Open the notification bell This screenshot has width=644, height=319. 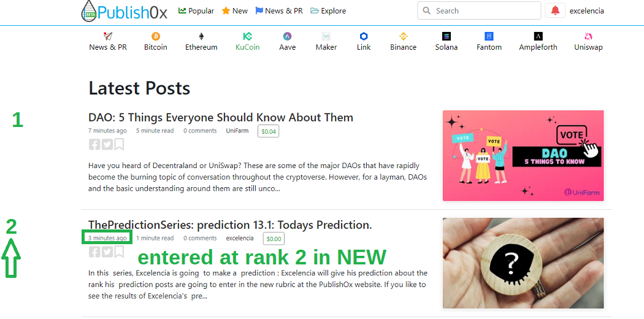coord(555,10)
